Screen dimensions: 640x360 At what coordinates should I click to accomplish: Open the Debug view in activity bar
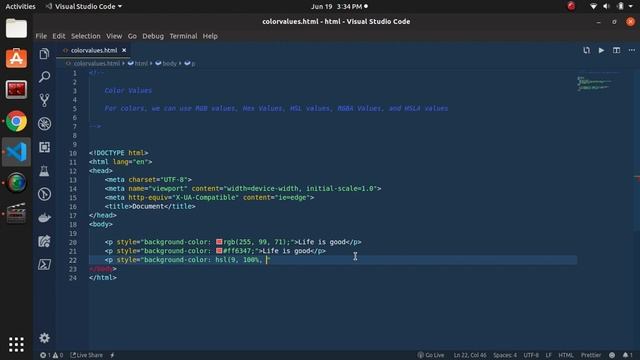44,124
